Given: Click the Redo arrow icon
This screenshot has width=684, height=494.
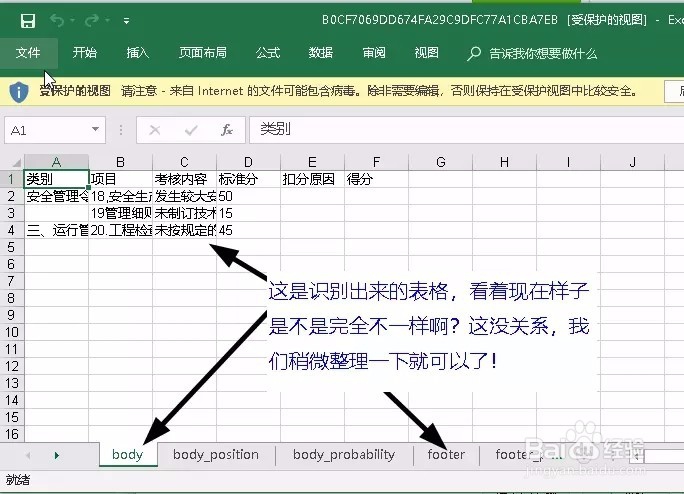Looking at the screenshot, I should pos(92,20).
